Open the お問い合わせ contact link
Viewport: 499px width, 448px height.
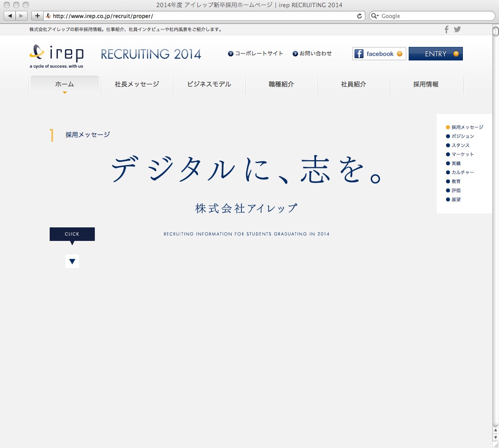pos(312,53)
